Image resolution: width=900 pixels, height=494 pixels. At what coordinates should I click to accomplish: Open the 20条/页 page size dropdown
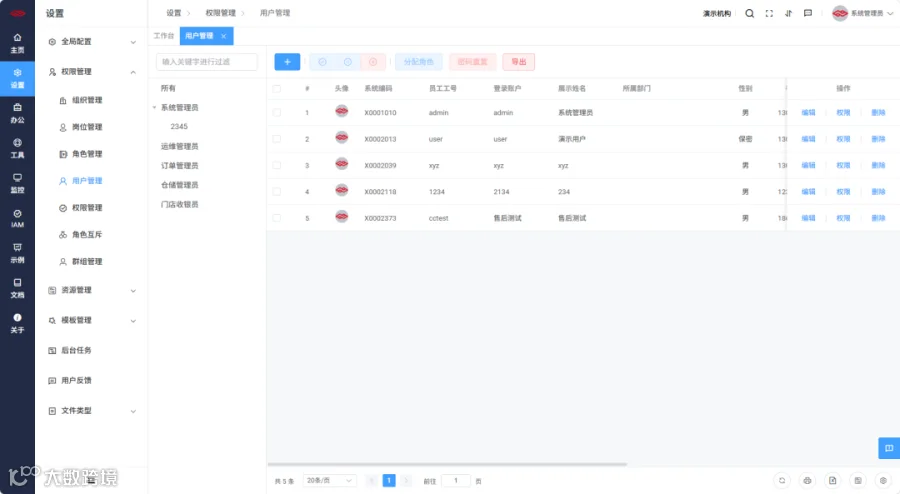click(329, 480)
